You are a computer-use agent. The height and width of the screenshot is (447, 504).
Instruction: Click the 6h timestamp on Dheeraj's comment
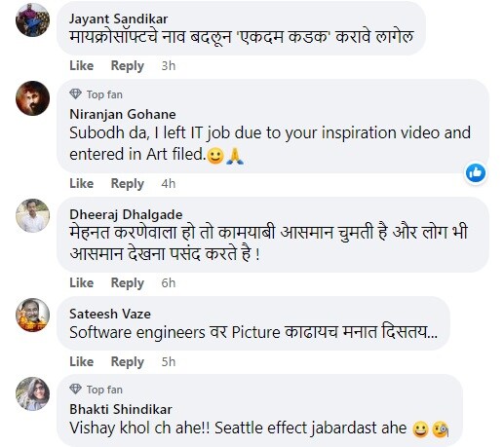point(169,283)
